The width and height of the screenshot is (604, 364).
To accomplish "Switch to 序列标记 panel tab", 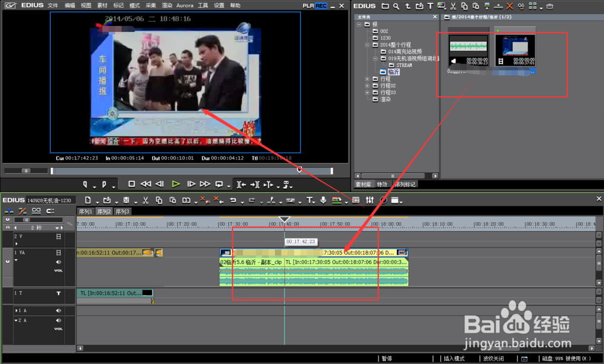I will coord(405,184).
